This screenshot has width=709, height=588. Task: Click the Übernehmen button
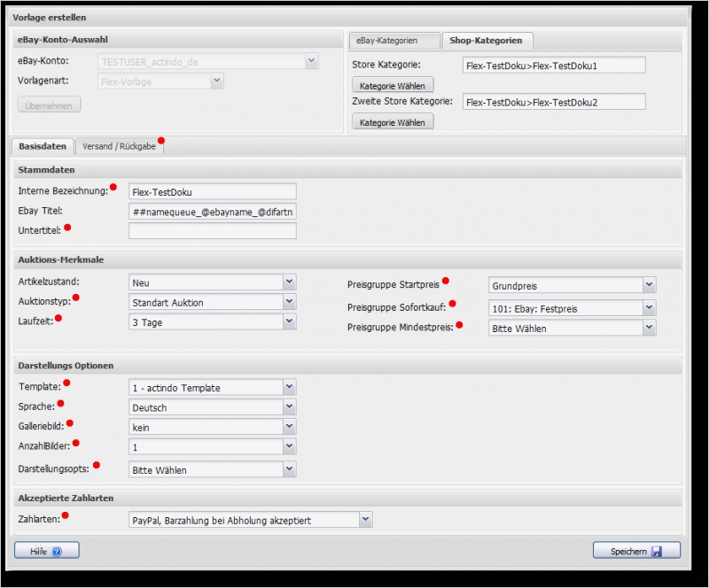click(x=49, y=105)
